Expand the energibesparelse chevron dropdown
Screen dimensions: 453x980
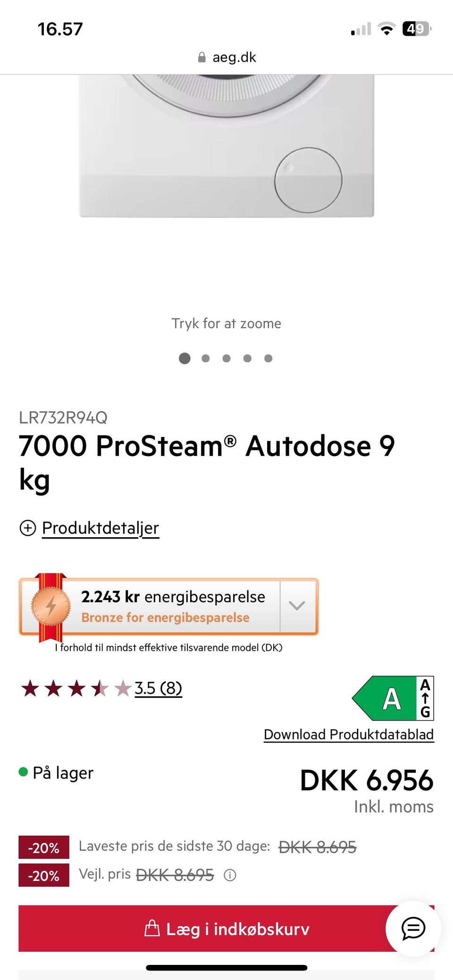pos(297,606)
